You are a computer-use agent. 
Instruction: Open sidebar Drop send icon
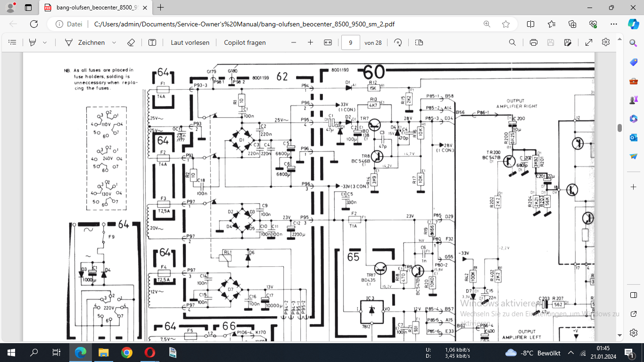(x=633, y=156)
